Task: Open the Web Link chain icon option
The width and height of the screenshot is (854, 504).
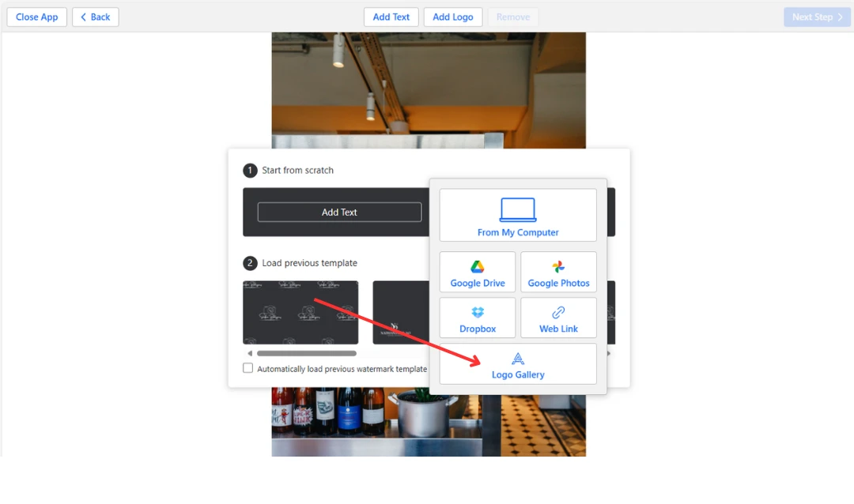Action: 558,313
